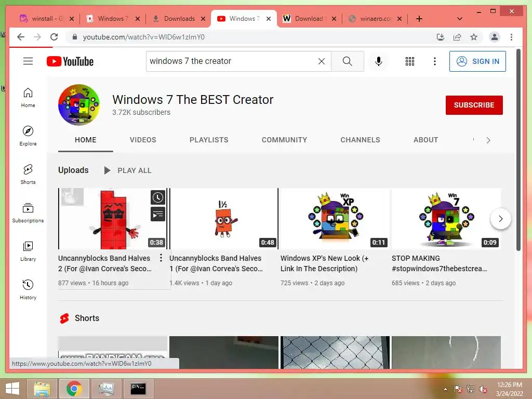The width and height of the screenshot is (532, 399).
Task: Open Home in the left sidebar
Action: coord(28,97)
